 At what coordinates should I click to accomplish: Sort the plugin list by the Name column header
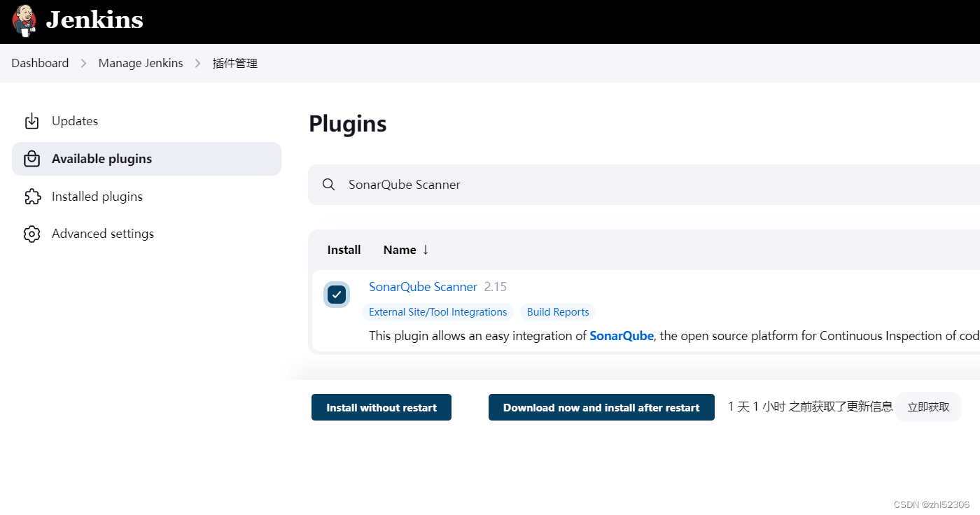(x=406, y=250)
